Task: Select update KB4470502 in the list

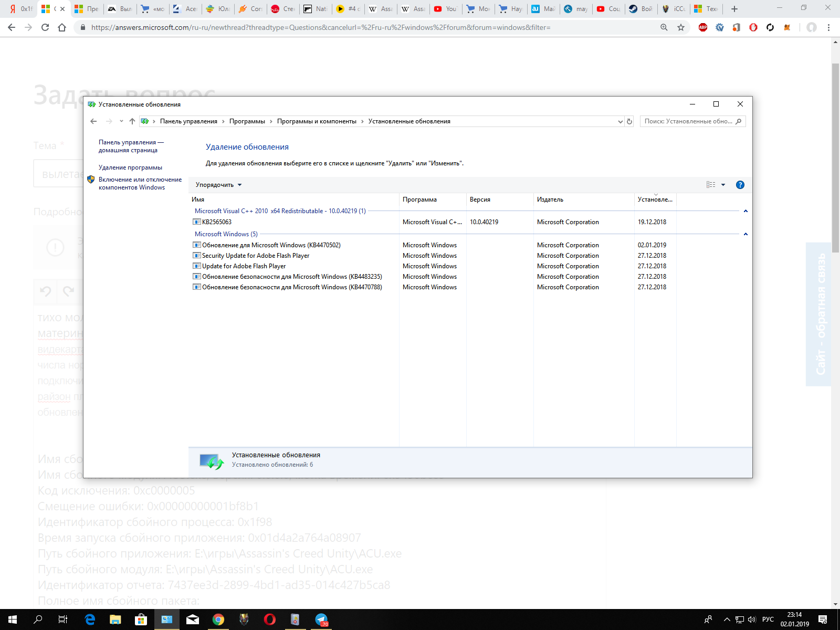Action: pos(433,245)
